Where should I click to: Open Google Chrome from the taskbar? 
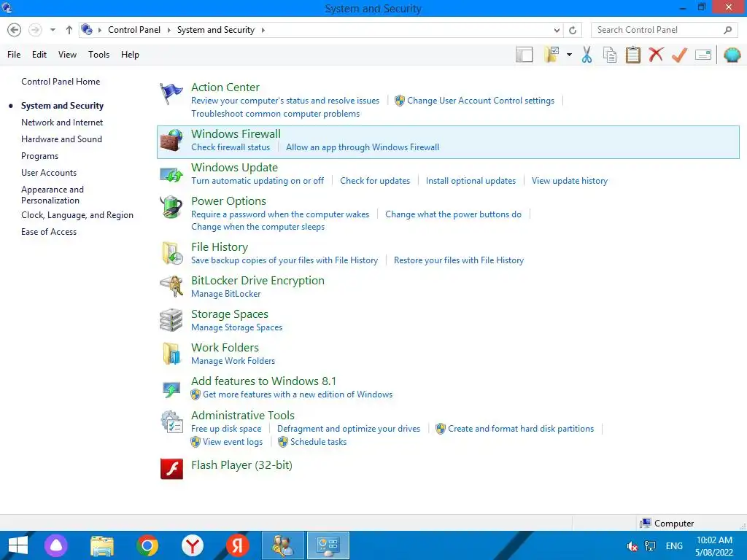(x=147, y=545)
